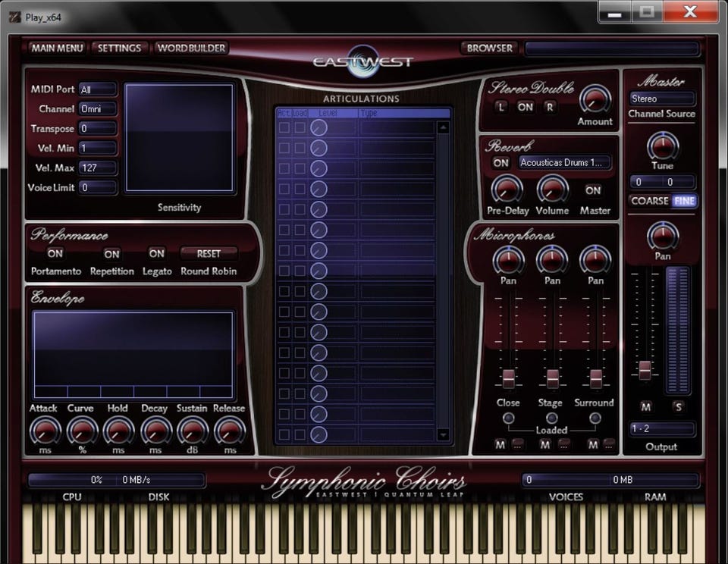
Task: Click the Close microphone fader
Action: (508, 378)
